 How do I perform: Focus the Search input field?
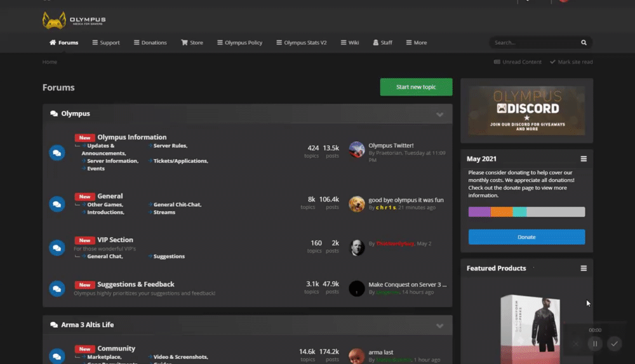pyautogui.click(x=535, y=42)
